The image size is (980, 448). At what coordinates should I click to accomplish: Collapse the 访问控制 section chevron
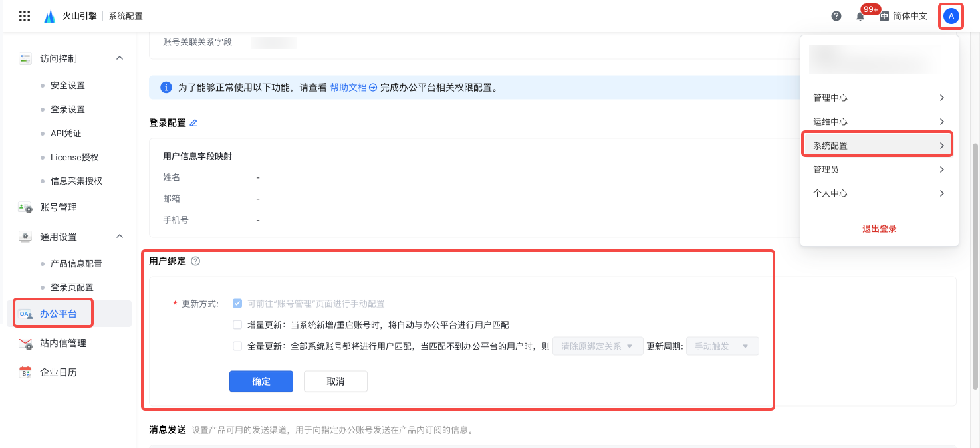[x=120, y=58]
